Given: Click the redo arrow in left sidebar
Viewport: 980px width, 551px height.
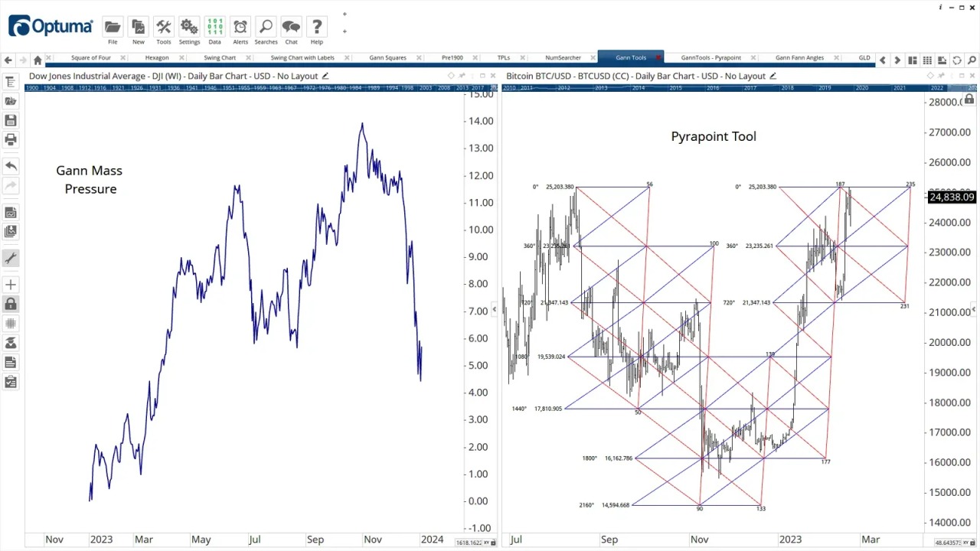Looking at the screenshot, I should [11, 185].
